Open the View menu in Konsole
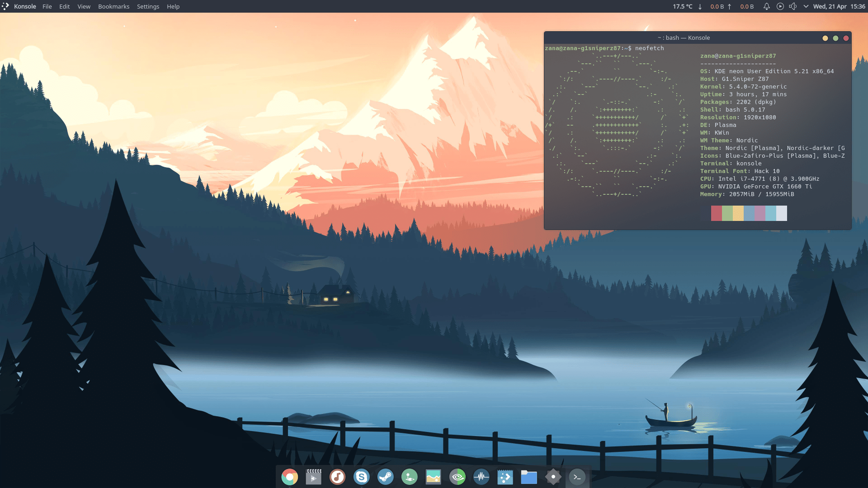This screenshot has height=488, width=868. [x=84, y=6]
